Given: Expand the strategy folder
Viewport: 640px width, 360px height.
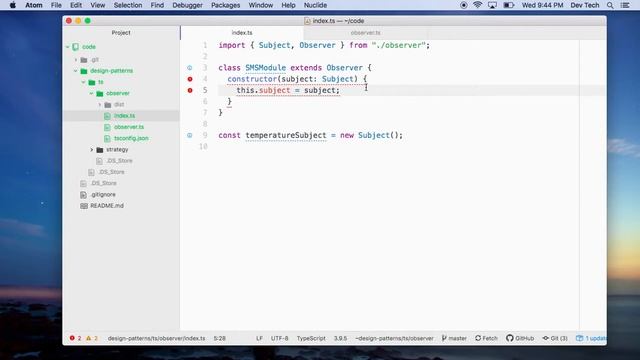Looking at the screenshot, I should (92, 150).
